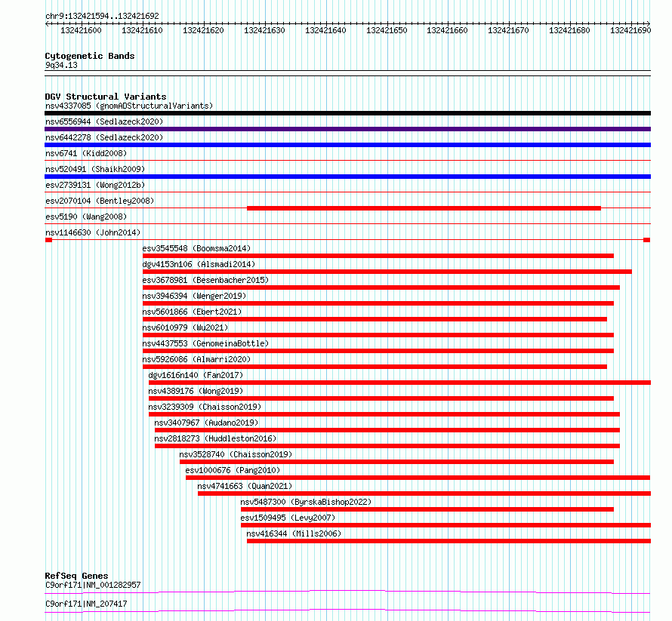Click the red bar under the esv1000676 label
This screenshot has width=672, height=621.
tap(418, 478)
